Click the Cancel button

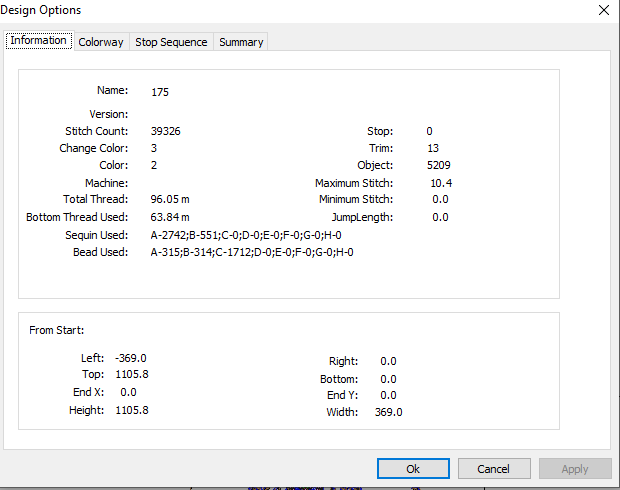(x=493, y=469)
